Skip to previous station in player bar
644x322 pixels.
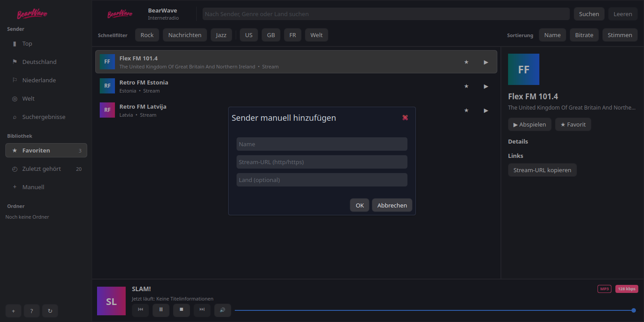[140, 309]
